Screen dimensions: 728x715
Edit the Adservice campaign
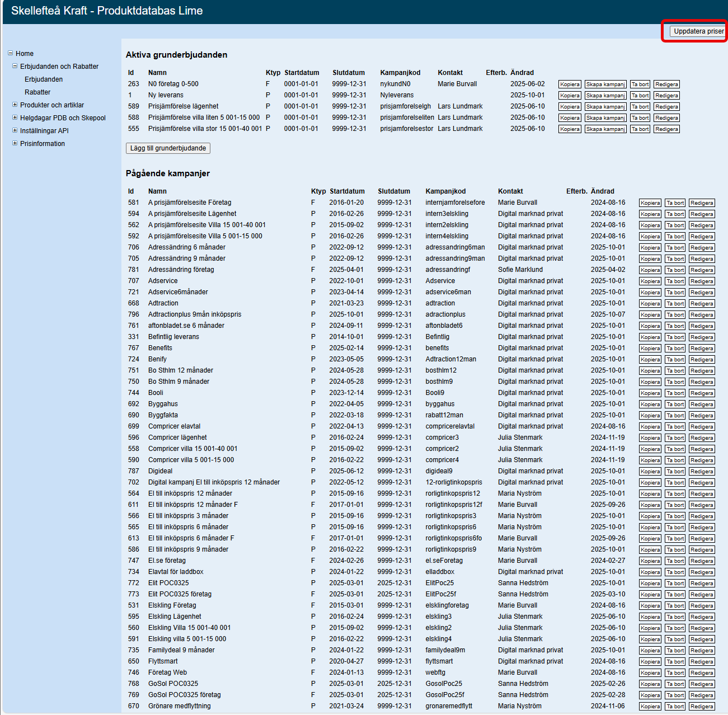701,281
